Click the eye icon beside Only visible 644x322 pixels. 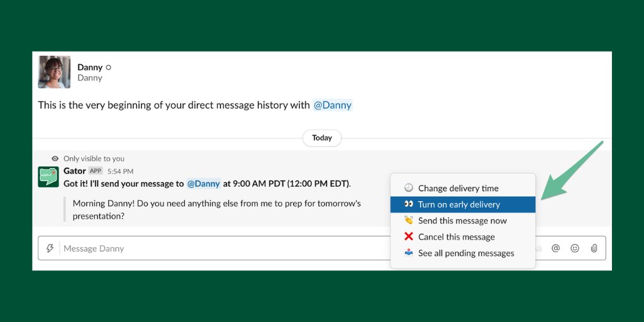[55, 158]
